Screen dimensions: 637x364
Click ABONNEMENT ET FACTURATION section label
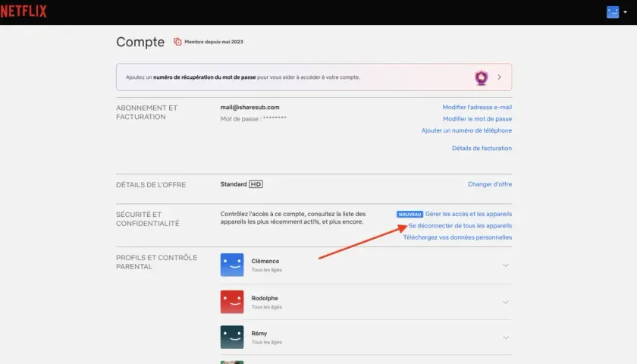point(146,112)
